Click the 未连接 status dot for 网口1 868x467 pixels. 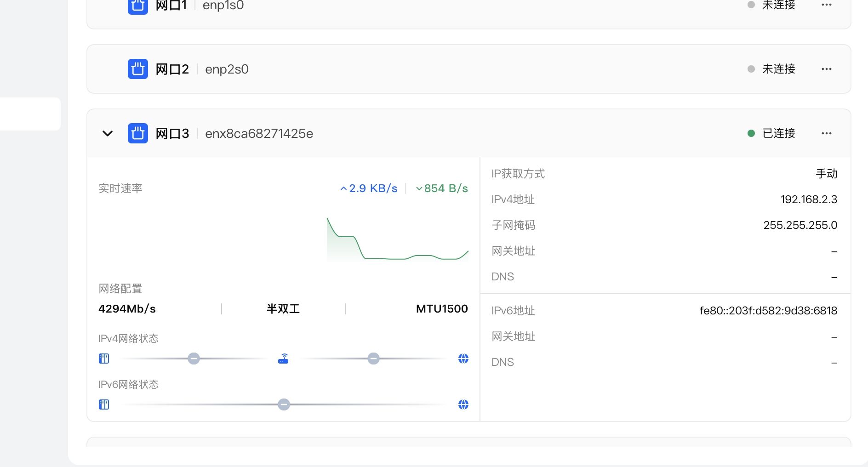751,5
